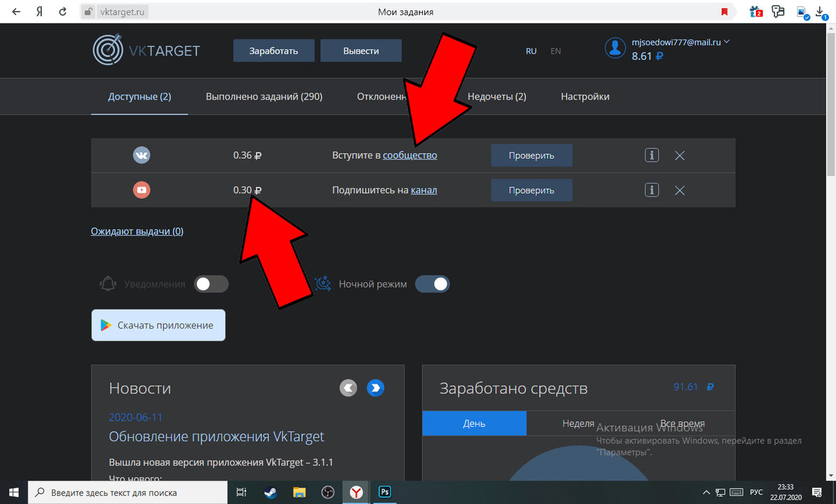The width and height of the screenshot is (836, 504).
Task: Dismiss the community join task
Action: (680, 155)
